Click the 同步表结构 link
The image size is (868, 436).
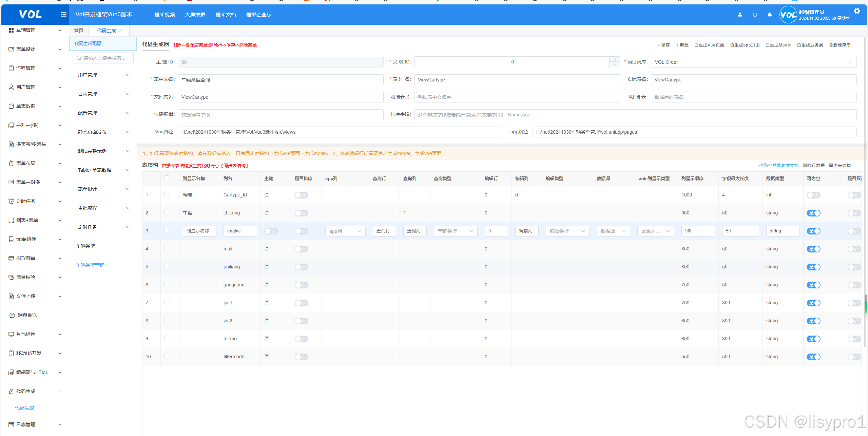pyautogui.click(x=840, y=166)
